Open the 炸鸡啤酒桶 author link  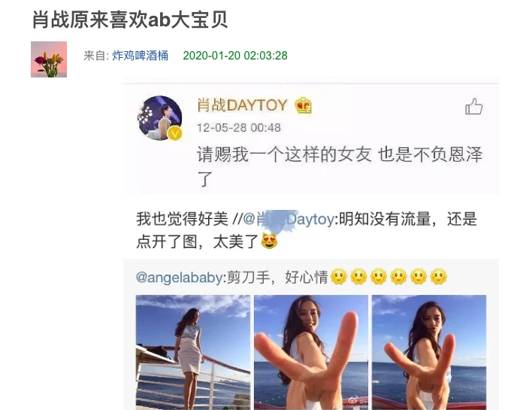pyautogui.click(x=140, y=56)
